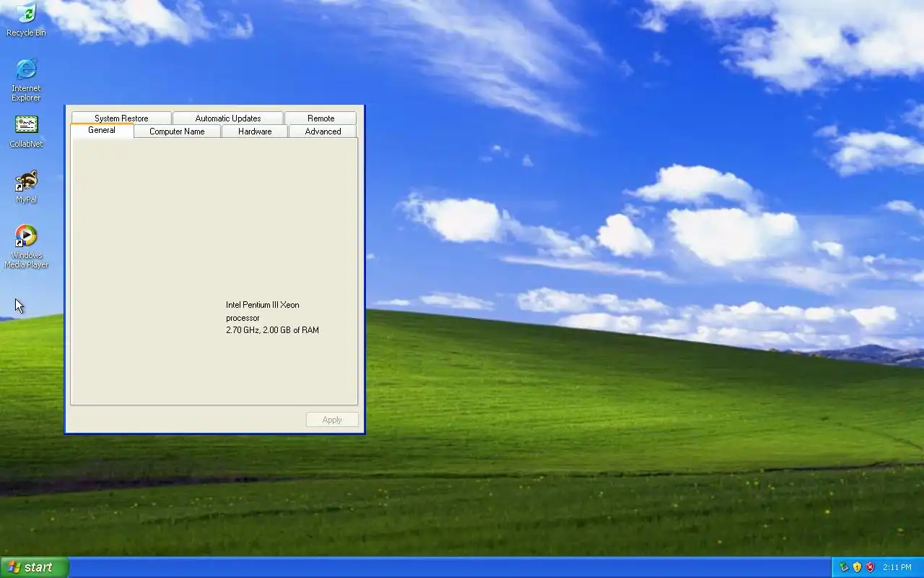924x578 pixels.
Task: Switch to the System Restore tab
Action: pos(121,118)
